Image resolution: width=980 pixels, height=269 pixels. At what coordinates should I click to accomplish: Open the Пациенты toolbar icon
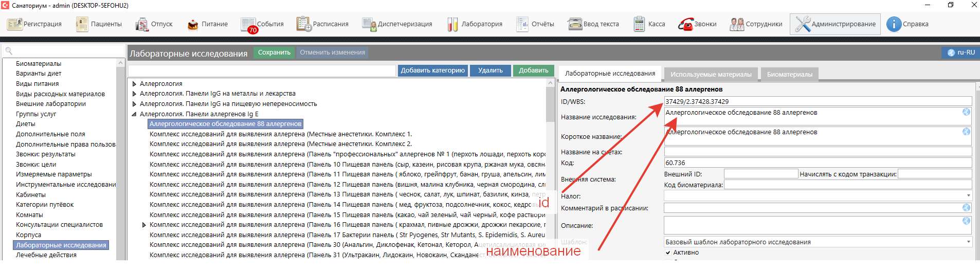point(82,24)
